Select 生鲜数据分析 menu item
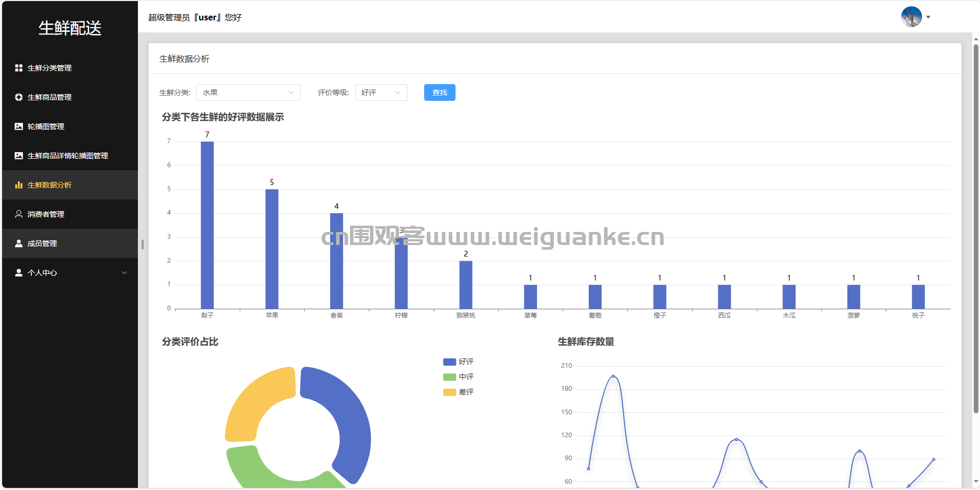 pyautogui.click(x=70, y=185)
